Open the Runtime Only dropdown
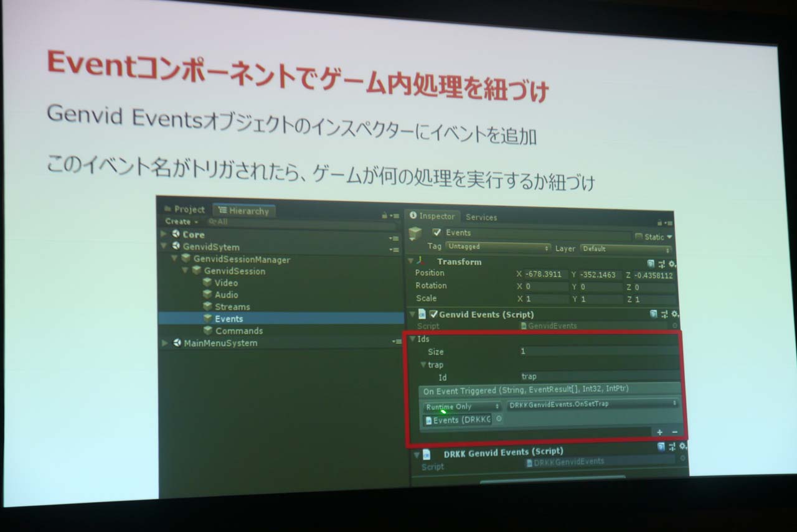This screenshot has width=797, height=532. 463,406
